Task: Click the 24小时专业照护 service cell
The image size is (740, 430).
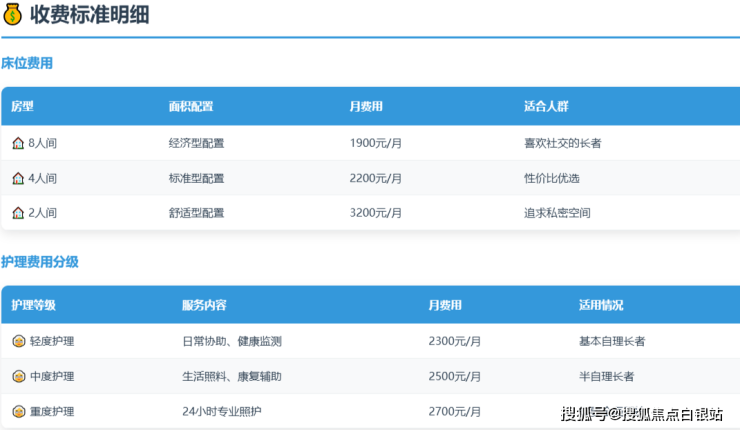Action: click(x=222, y=411)
